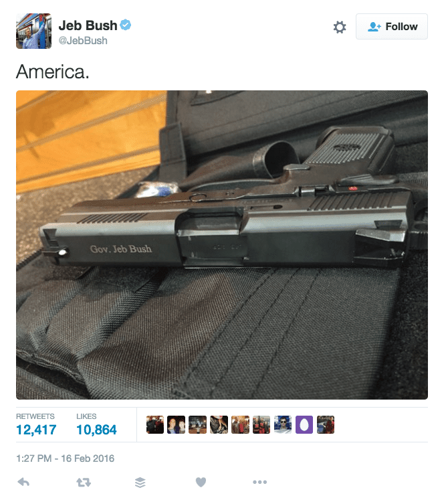The image size is (446, 504).
Task: Open the handgun photo attachment
Action: tap(222, 245)
